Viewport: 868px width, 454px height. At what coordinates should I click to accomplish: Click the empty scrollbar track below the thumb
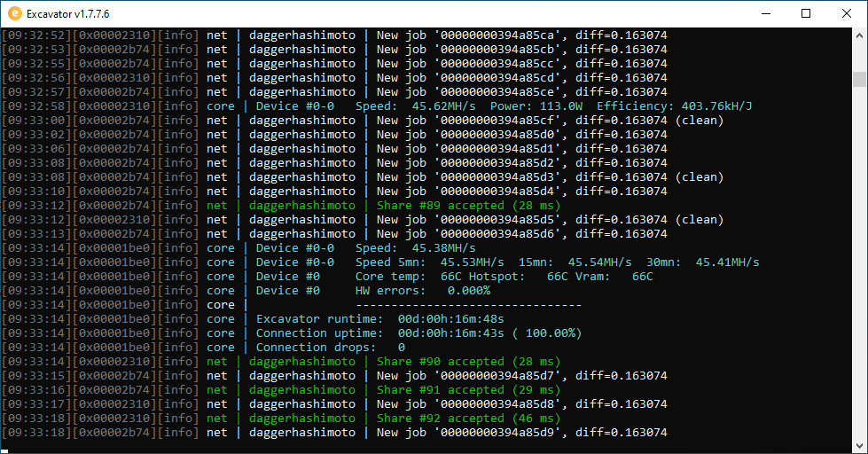coord(859,266)
